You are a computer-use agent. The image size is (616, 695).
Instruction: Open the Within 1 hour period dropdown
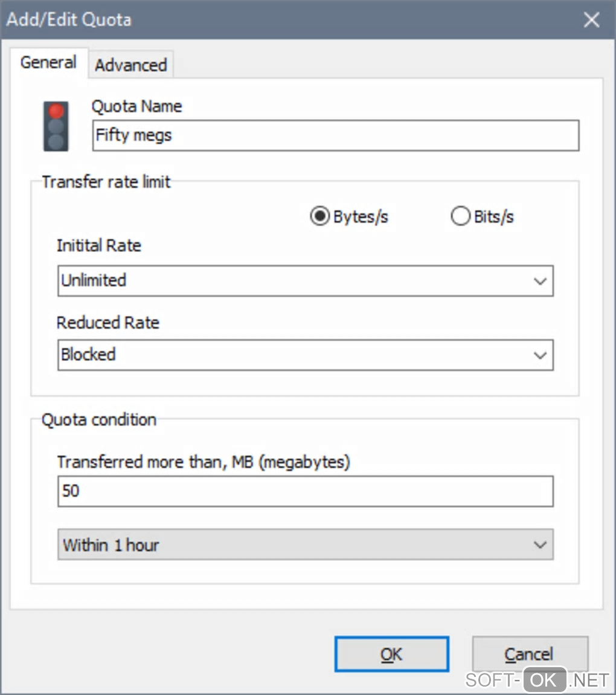tap(305, 545)
